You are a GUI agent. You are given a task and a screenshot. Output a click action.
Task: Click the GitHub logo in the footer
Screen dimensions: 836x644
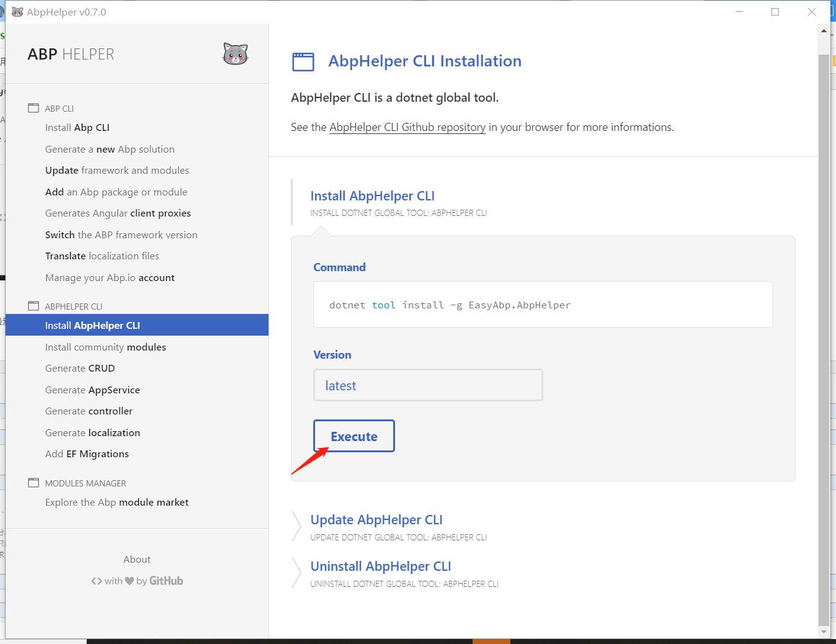point(166,581)
